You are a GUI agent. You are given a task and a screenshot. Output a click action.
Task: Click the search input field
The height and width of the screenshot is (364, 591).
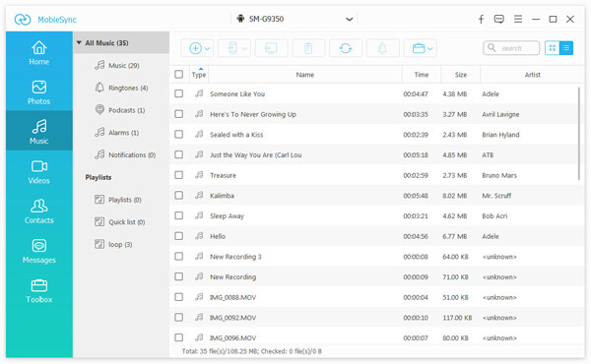coord(511,48)
